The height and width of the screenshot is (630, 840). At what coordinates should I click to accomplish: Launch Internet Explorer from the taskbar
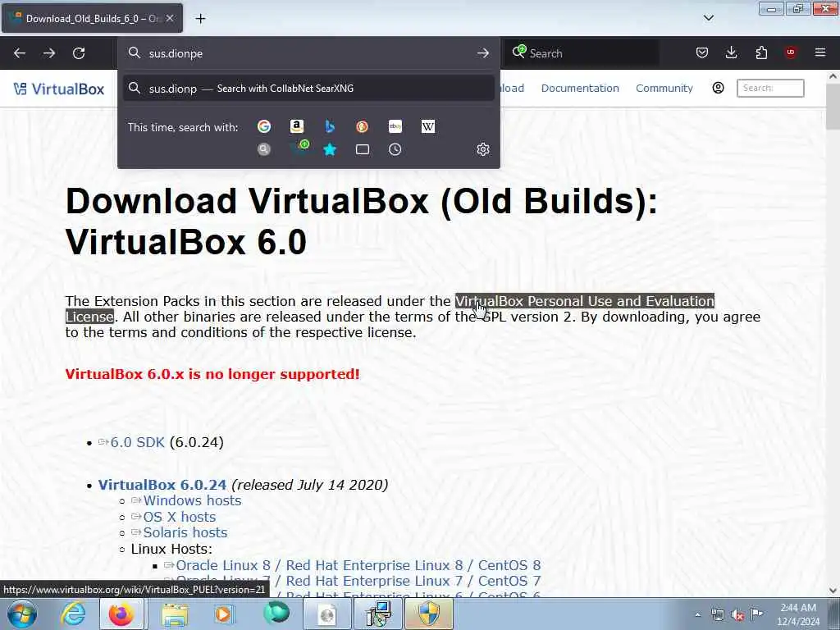pos(73,614)
